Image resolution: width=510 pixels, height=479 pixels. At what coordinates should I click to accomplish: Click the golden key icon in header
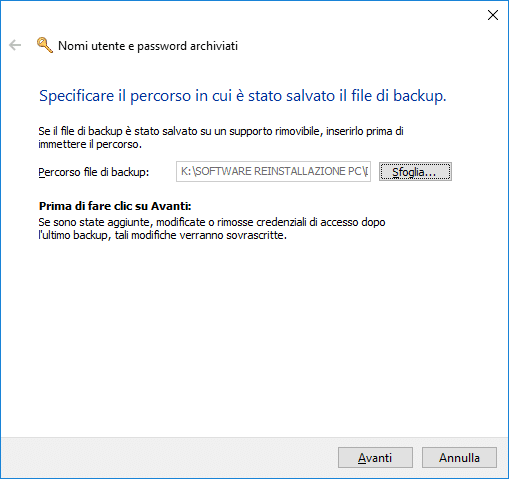(x=45, y=45)
